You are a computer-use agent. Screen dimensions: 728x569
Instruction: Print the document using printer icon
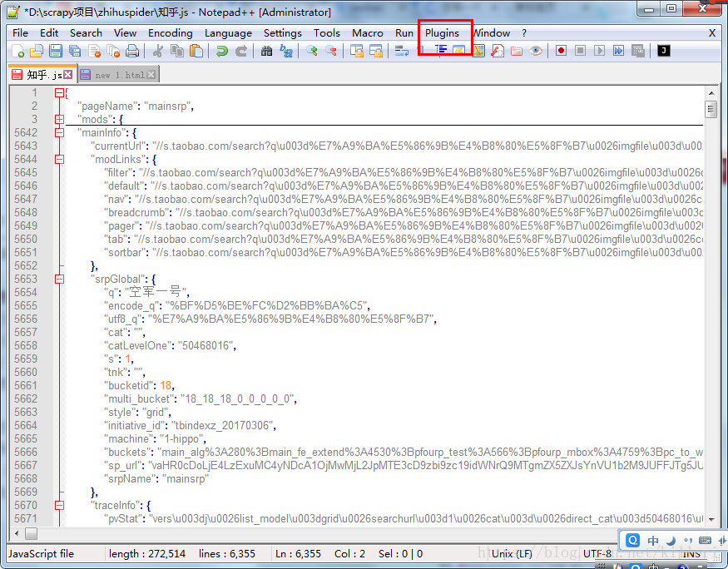click(x=132, y=51)
